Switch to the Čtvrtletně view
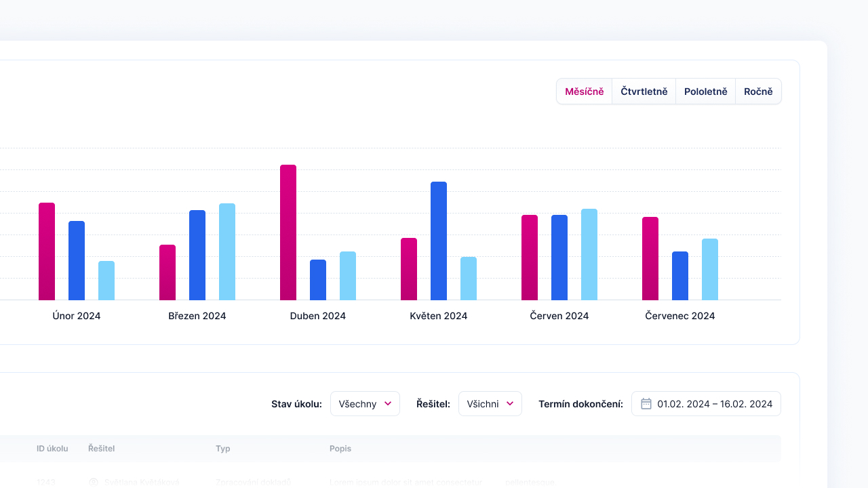Screen dimensions: 868x488 [x=644, y=91]
